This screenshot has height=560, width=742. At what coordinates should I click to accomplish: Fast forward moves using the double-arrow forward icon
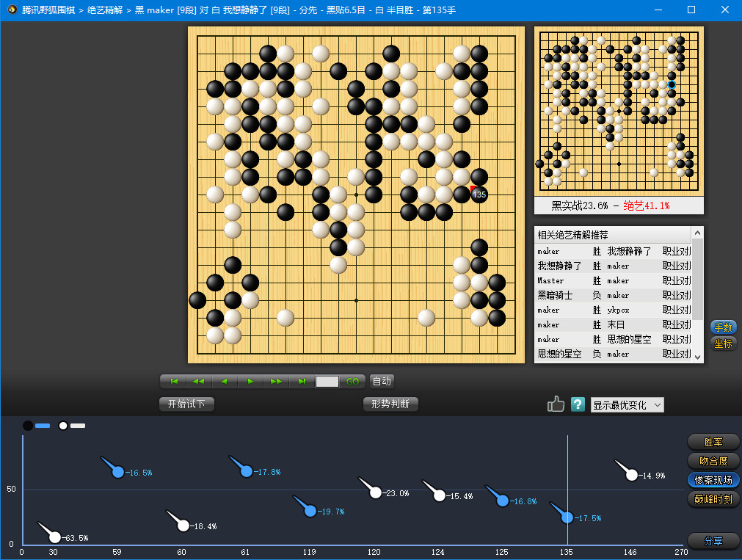pyautogui.click(x=276, y=381)
